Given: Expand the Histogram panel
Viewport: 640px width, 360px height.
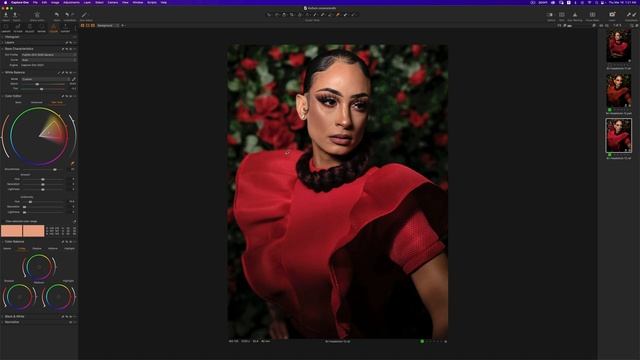Looking at the screenshot, I should (x=12, y=37).
